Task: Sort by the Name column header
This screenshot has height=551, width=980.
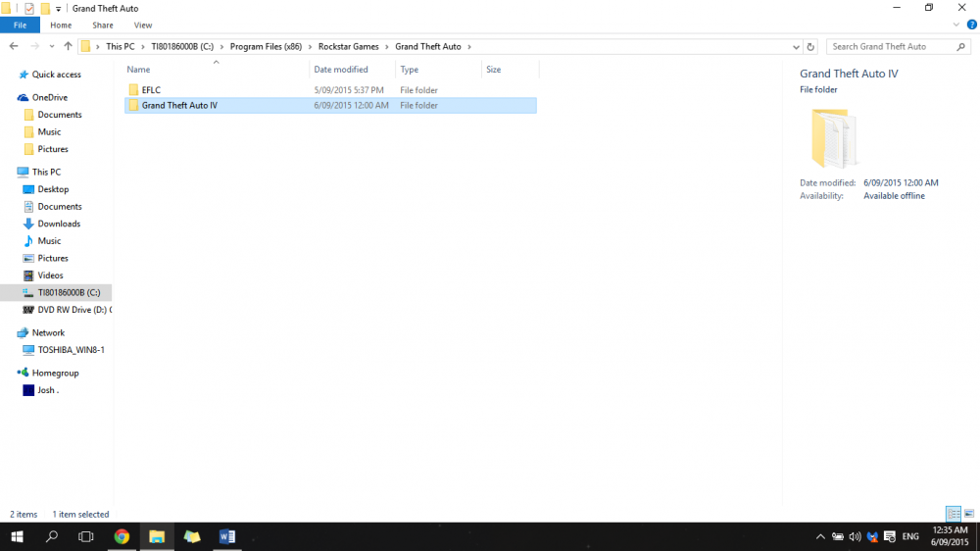Action: point(217,70)
